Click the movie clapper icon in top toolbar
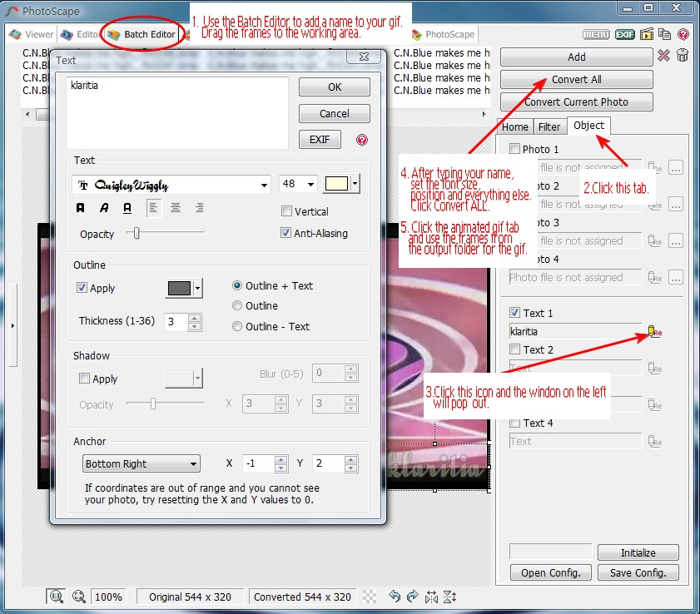This screenshot has width=700, height=614. coord(647,34)
